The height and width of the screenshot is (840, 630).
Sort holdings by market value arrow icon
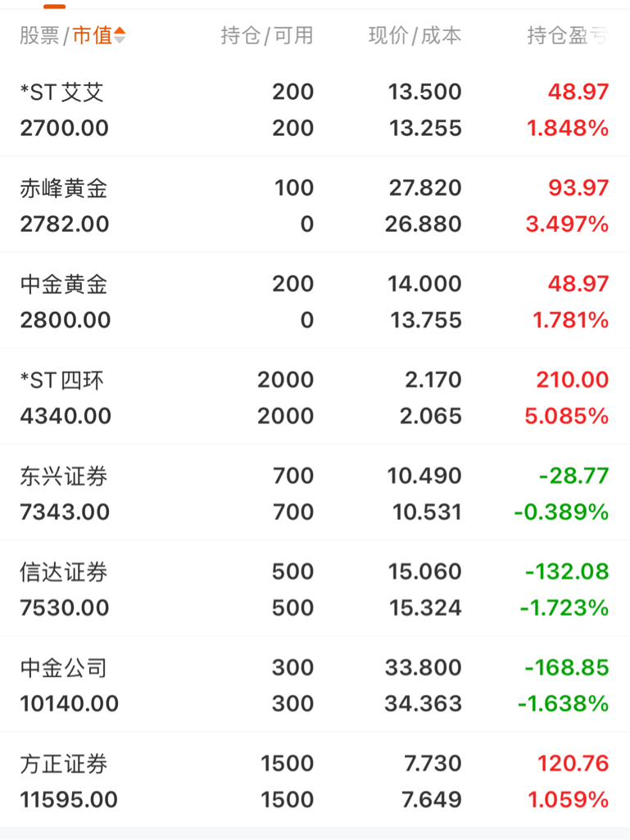[120, 35]
